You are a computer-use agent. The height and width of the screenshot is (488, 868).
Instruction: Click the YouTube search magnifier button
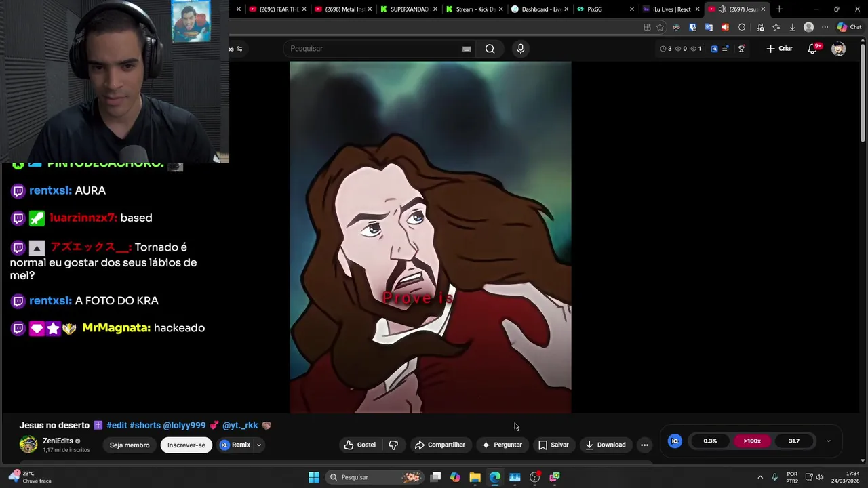(490, 49)
